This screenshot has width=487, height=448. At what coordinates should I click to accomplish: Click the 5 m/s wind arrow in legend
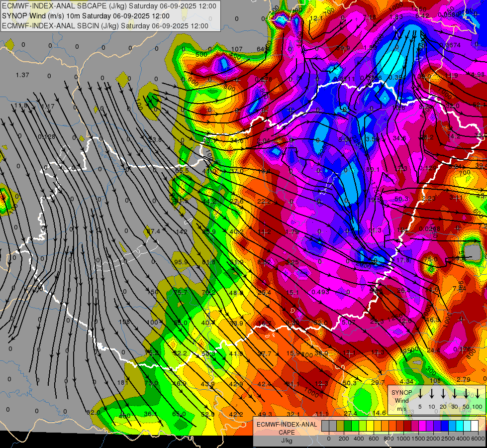(420, 393)
